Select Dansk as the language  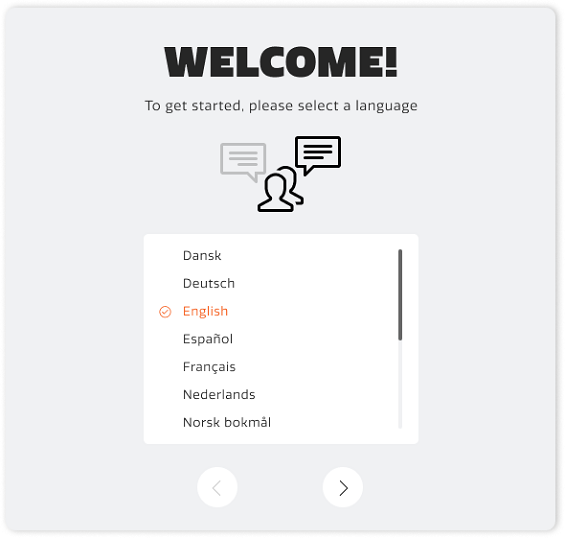coord(202,256)
